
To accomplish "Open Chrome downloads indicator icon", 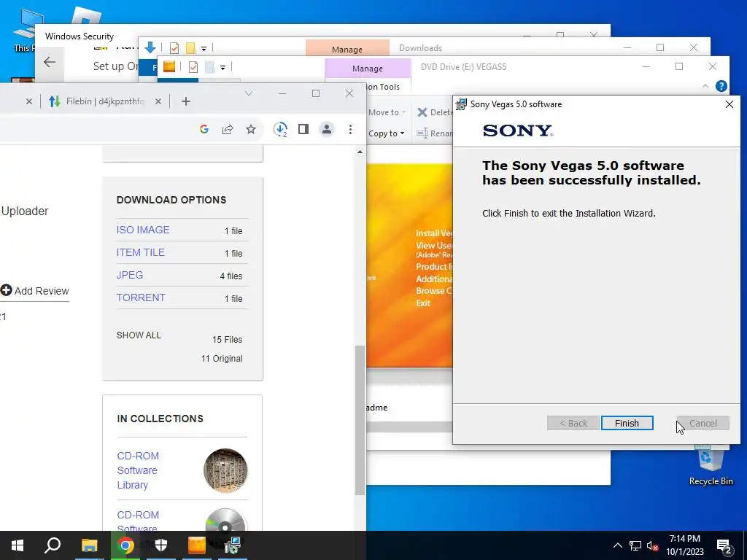I will (x=280, y=129).
